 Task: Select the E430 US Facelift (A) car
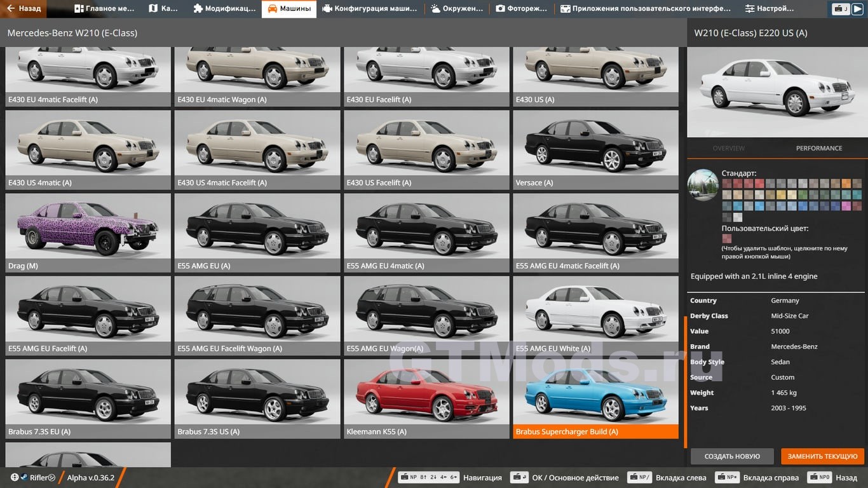pos(426,150)
